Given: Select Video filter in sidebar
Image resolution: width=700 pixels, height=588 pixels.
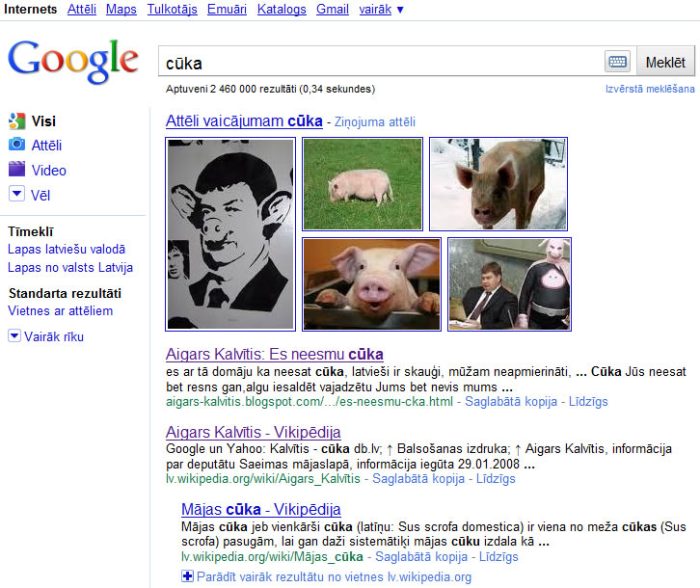Looking at the screenshot, I should [48, 170].
